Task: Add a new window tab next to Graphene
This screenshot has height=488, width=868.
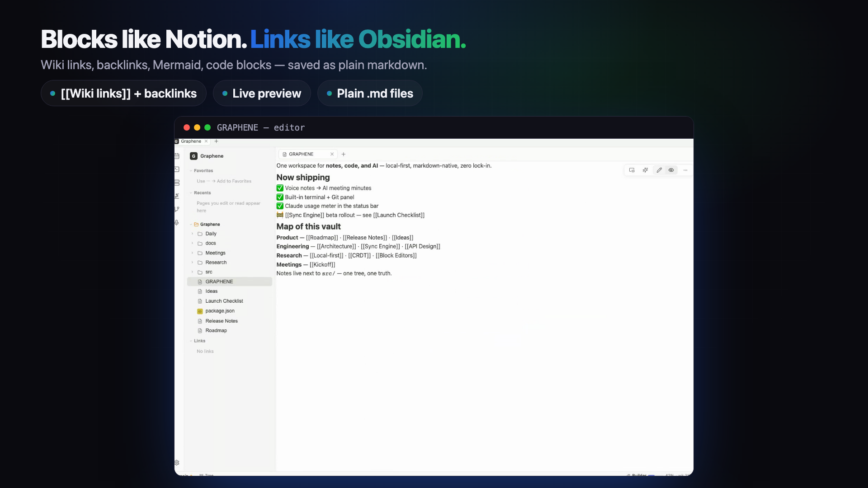Action: point(217,141)
